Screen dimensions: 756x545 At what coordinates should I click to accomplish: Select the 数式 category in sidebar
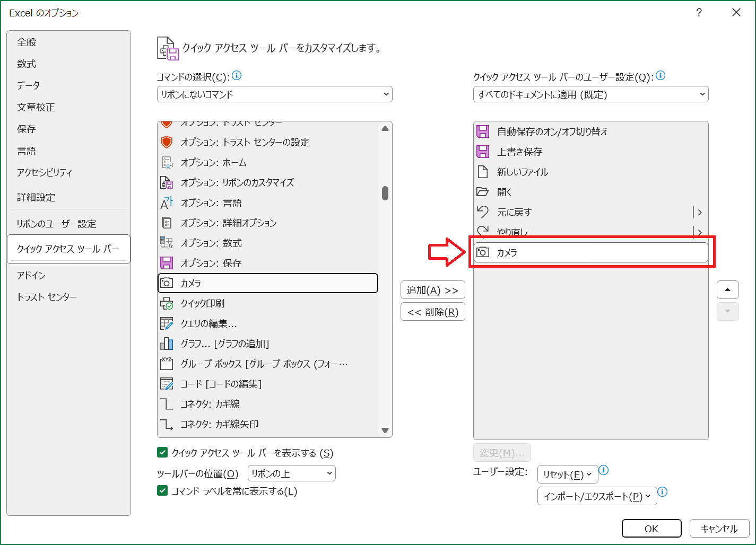coord(68,64)
